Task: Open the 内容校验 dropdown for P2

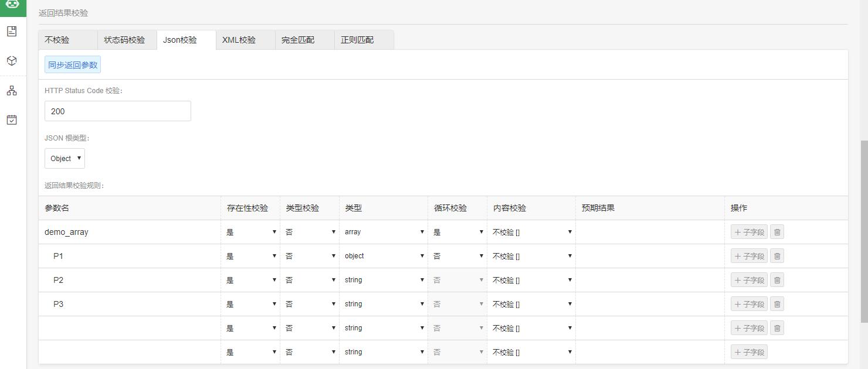Action: (x=531, y=280)
